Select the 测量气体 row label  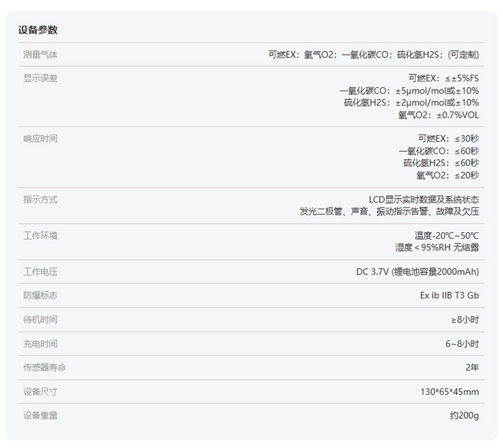tap(40, 55)
